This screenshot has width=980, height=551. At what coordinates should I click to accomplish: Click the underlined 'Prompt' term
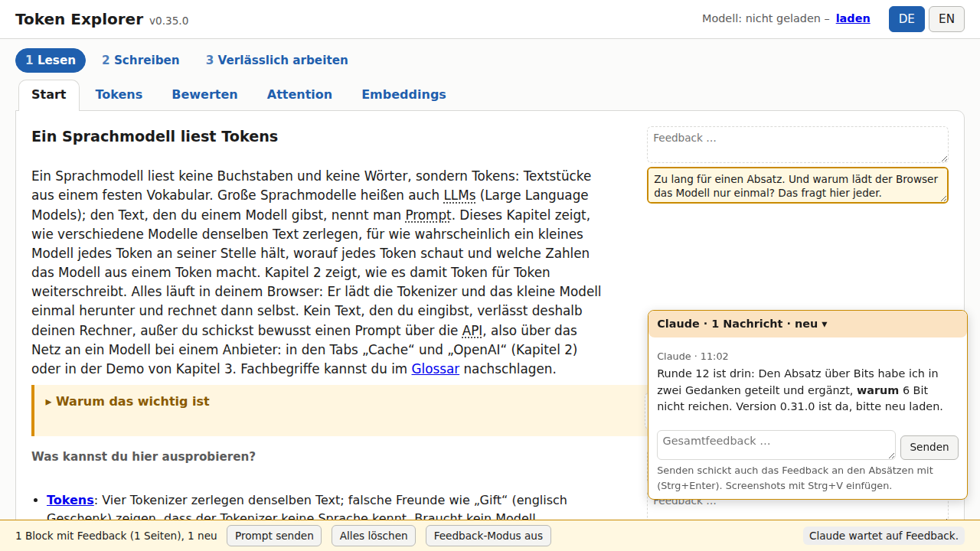coord(429,214)
